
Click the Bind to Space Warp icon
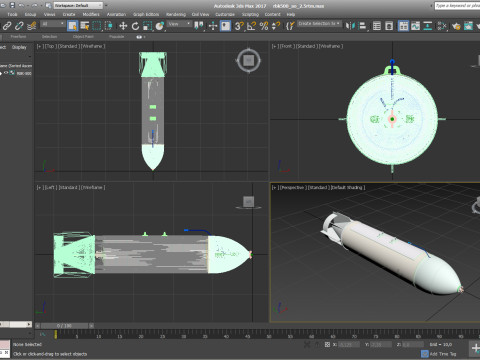32,26
